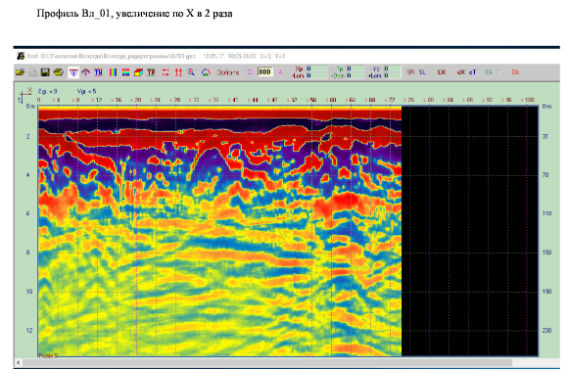Image resolution: width=570 pixels, height=369 pixels.
Task: Click the pink arrow beside 000 field
Action: 280,72
